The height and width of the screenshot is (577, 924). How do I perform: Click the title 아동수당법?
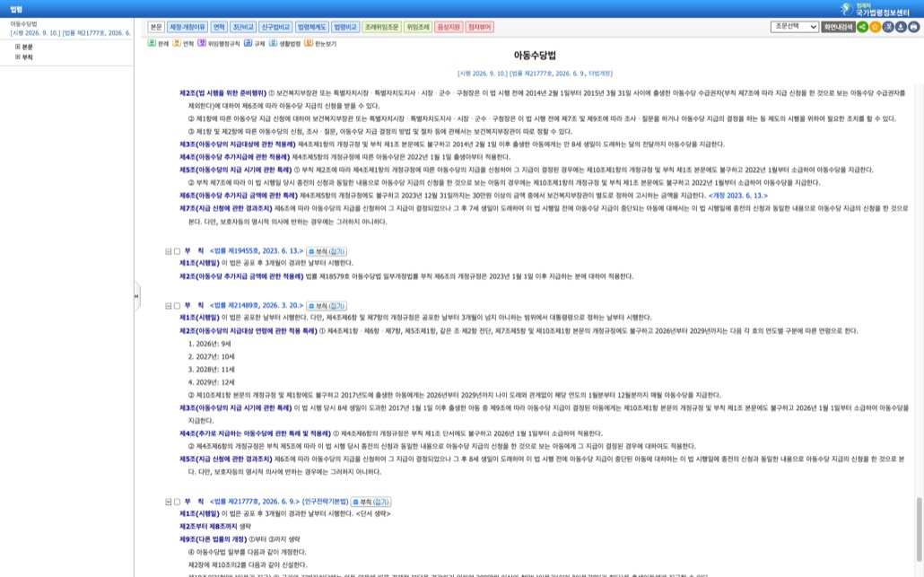[x=535, y=56]
